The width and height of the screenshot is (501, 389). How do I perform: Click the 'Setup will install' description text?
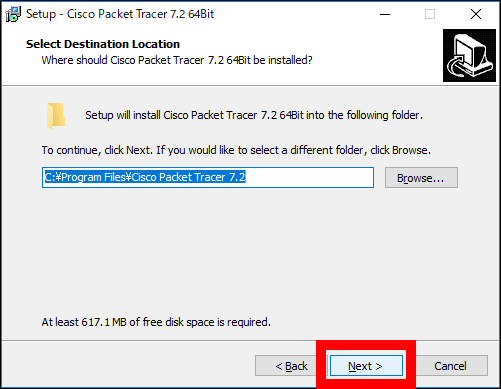254,115
